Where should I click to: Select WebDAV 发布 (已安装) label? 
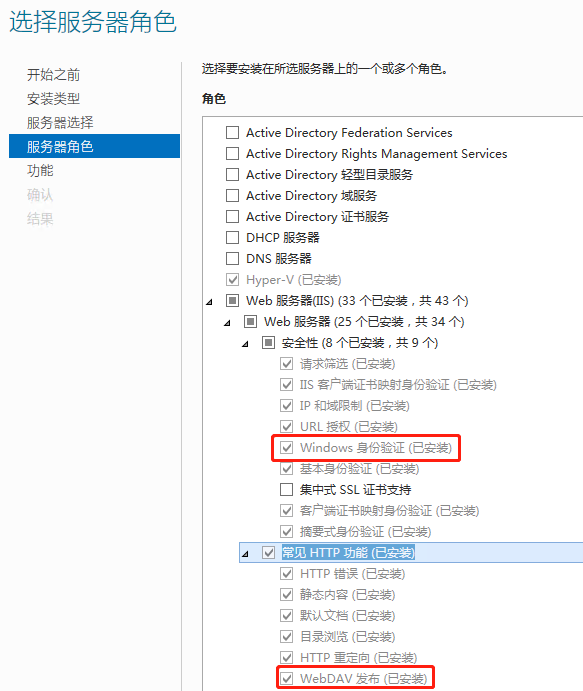[x=364, y=679]
